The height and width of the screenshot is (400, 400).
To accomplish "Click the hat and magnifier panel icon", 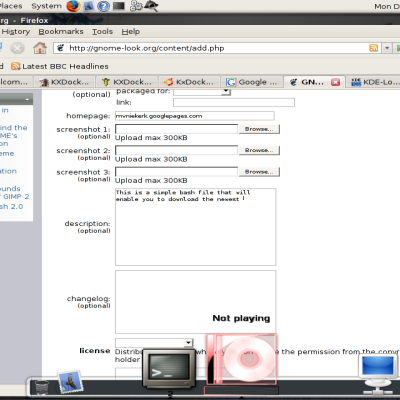I will pyautogui.click(x=151, y=5).
